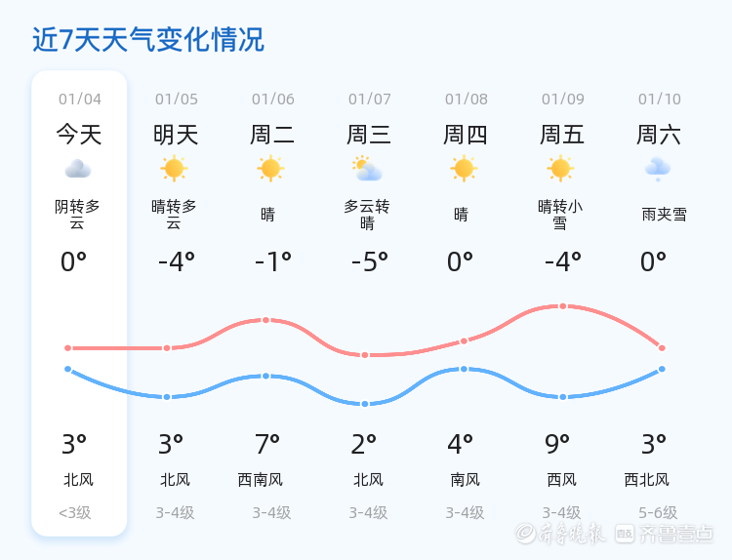Click the cloudy weather icon for today

(x=78, y=169)
